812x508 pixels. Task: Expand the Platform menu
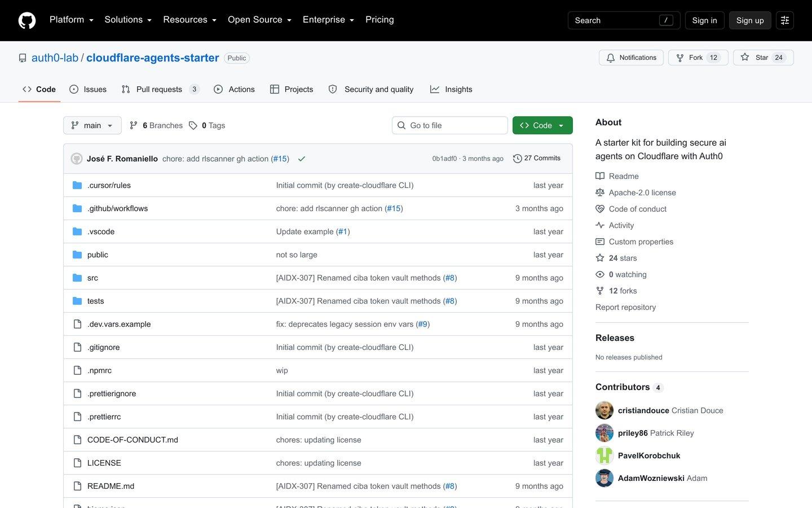(72, 20)
